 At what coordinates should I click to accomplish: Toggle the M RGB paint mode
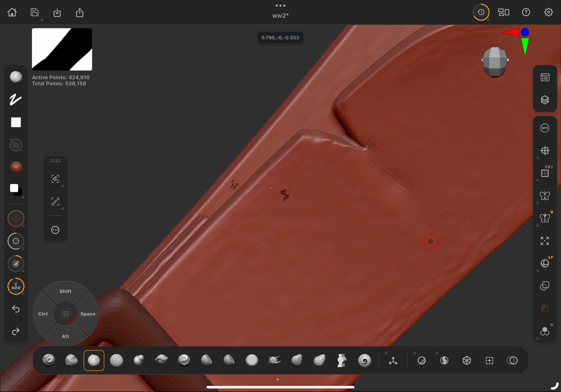point(16,218)
